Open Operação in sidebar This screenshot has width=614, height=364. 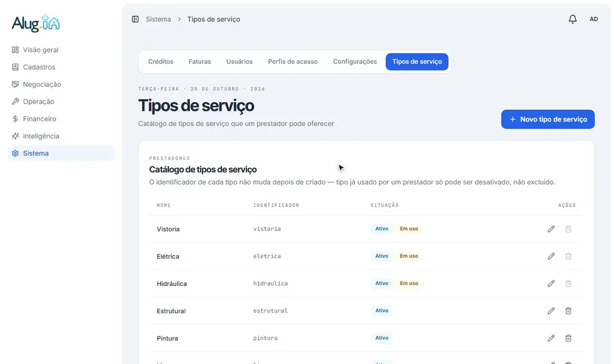coord(61,101)
